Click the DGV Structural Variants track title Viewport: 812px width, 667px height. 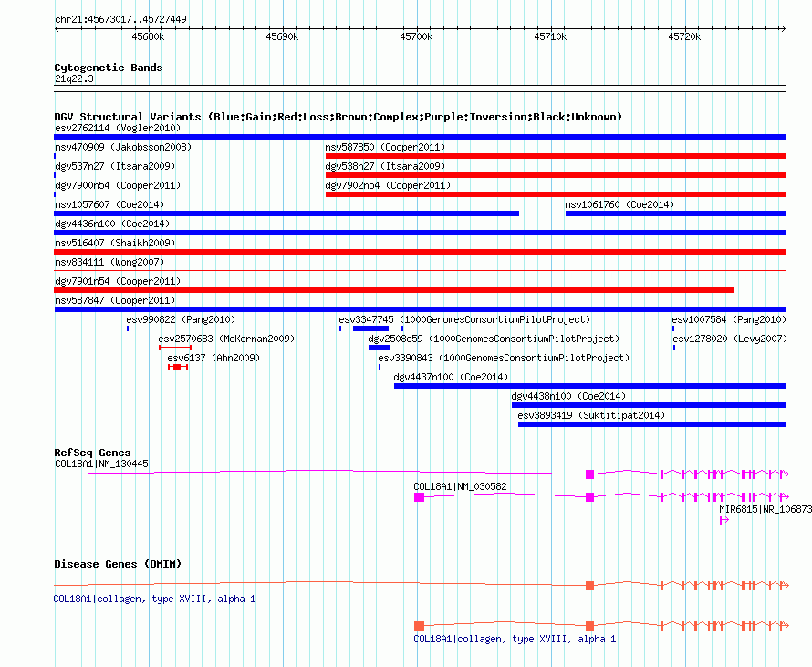coord(338,117)
